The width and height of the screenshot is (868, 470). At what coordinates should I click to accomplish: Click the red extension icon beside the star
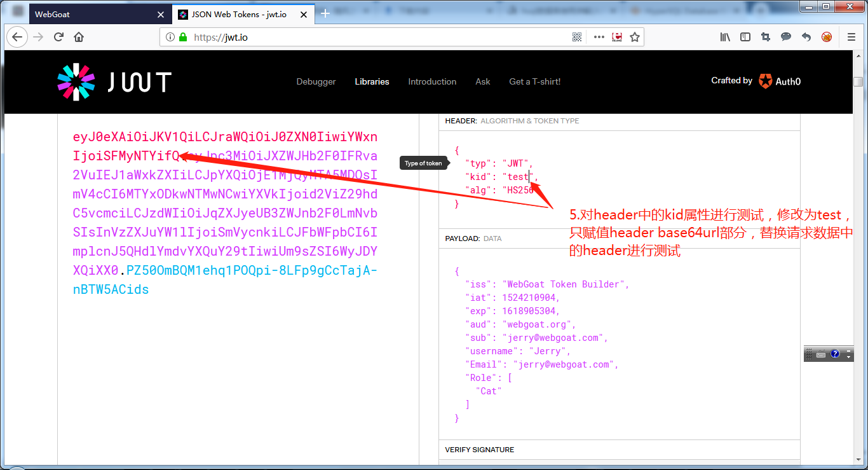point(616,37)
